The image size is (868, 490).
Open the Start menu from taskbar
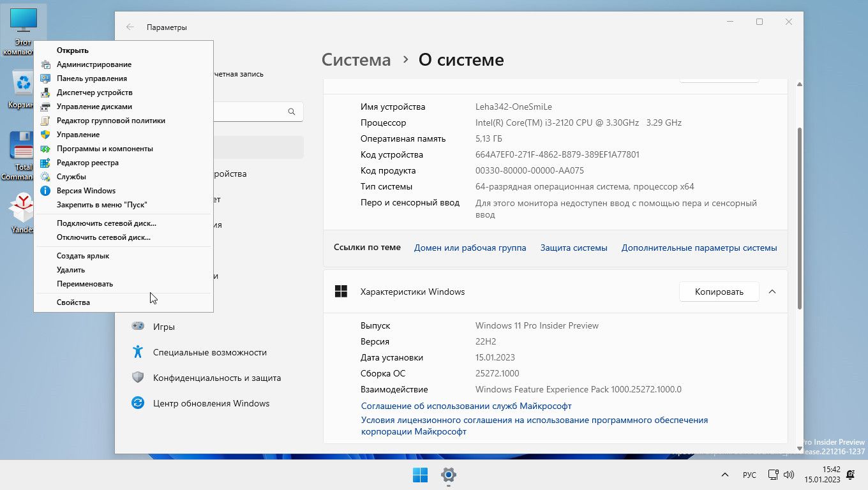(420, 475)
